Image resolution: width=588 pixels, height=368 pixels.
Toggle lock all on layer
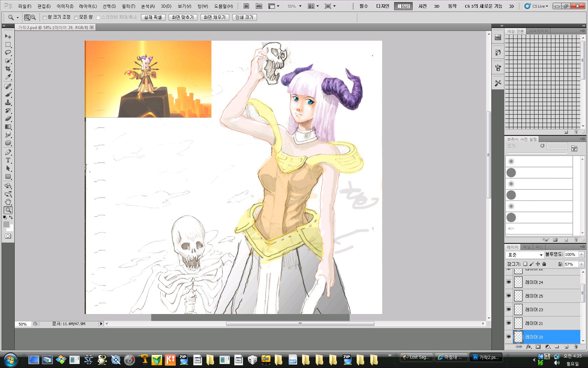coord(544,264)
